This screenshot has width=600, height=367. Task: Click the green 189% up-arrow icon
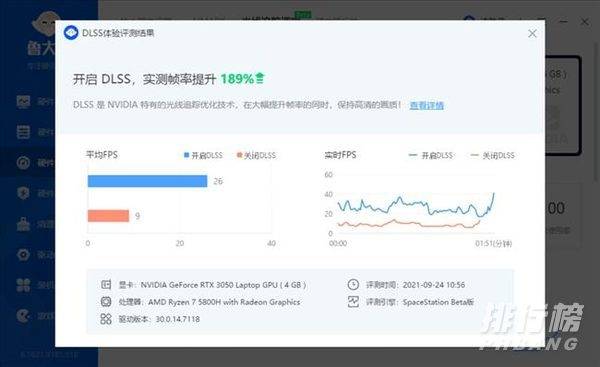pyautogui.click(x=260, y=78)
